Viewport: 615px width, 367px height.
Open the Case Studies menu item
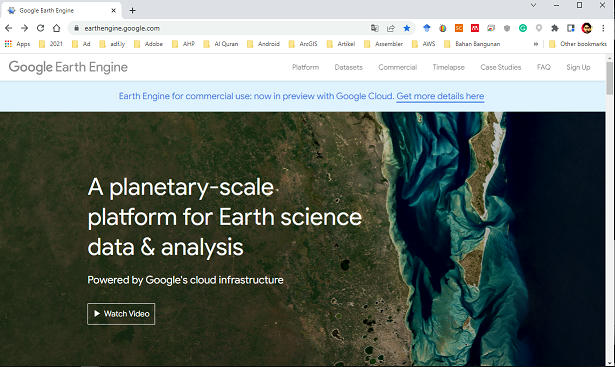500,67
